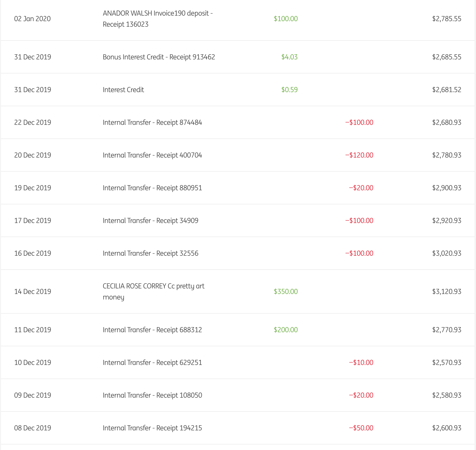The image size is (476, 450).
Task: Click the $2,785.55 balance figure
Action: click(x=447, y=19)
